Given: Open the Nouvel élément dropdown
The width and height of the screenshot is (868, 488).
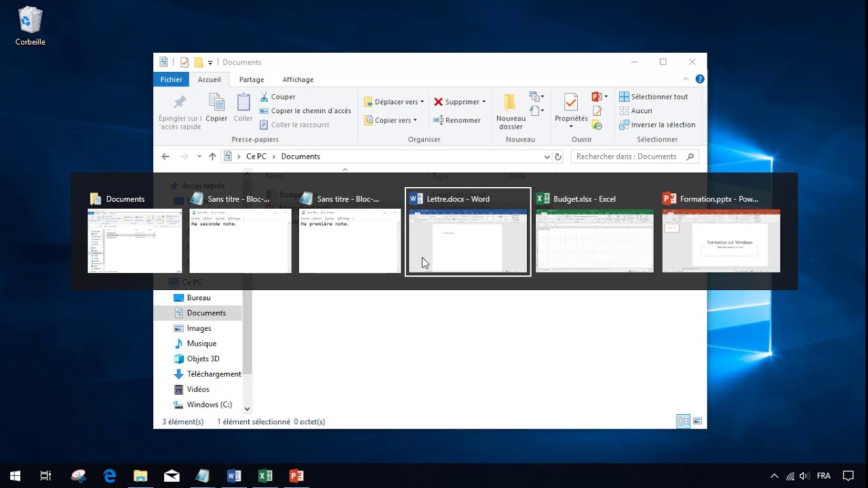Looking at the screenshot, I should tap(536, 97).
